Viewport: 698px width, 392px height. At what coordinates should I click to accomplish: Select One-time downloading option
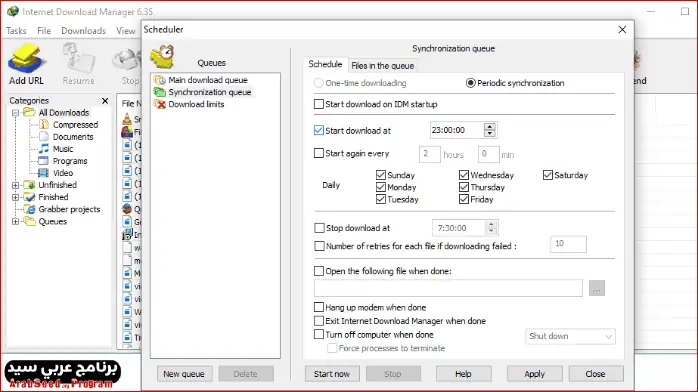[318, 83]
